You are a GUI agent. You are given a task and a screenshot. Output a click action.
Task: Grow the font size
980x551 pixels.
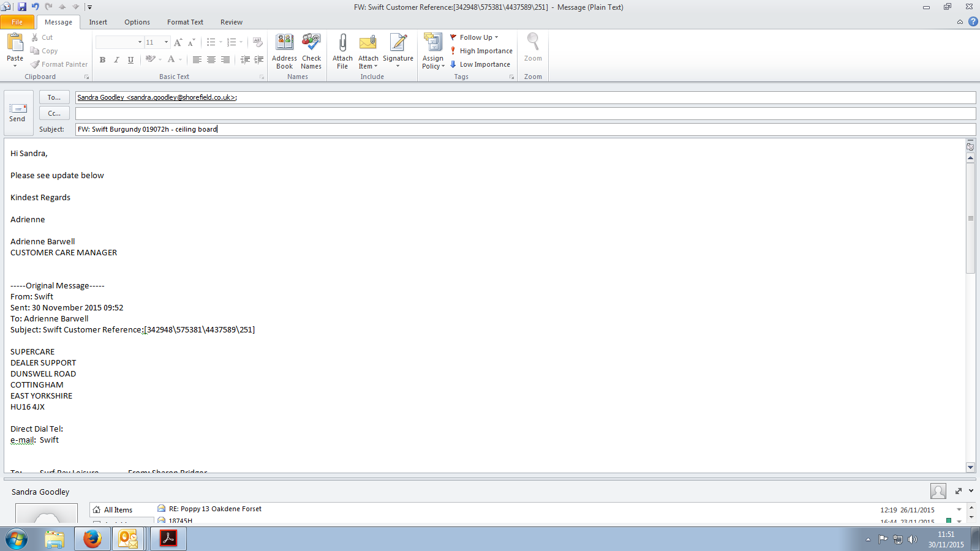click(x=178, y=42)
